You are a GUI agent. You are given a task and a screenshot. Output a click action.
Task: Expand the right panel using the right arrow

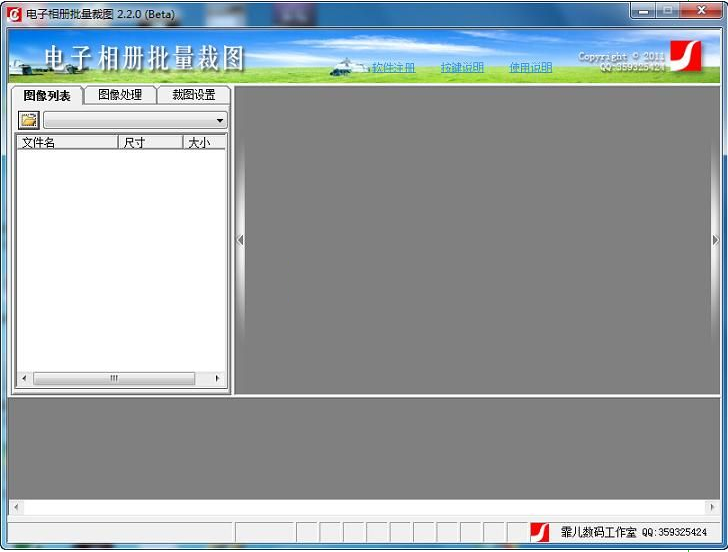point(715,240)
